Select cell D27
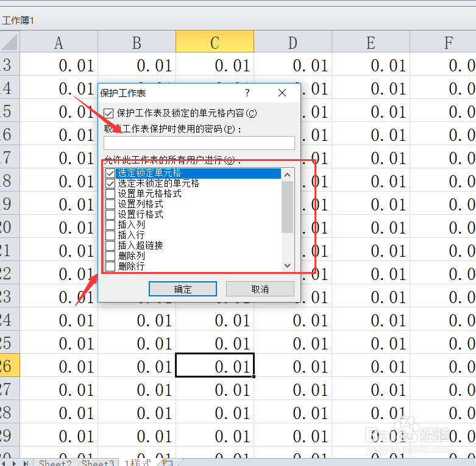The width and height of the screenshot is (476, 466). point(293,389)
